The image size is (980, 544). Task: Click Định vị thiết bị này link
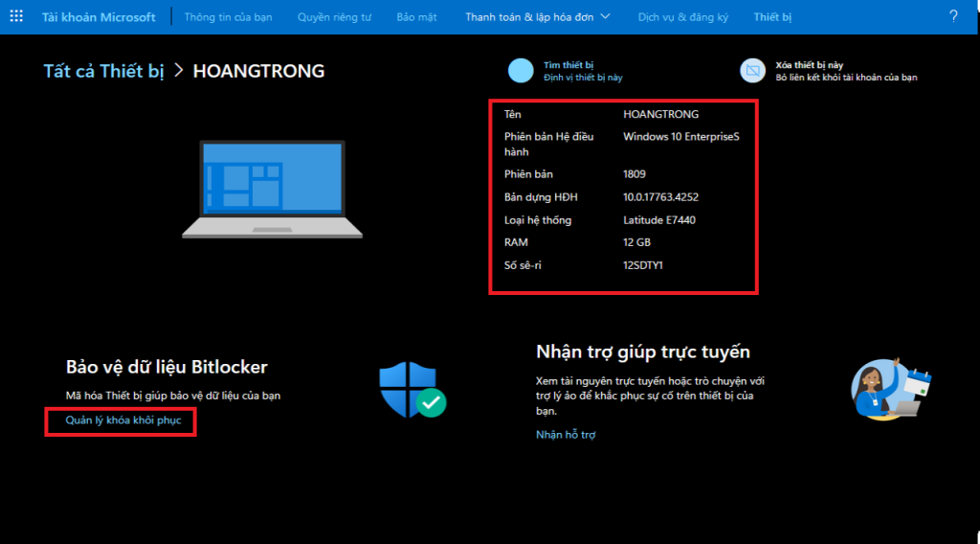(583, 78)
